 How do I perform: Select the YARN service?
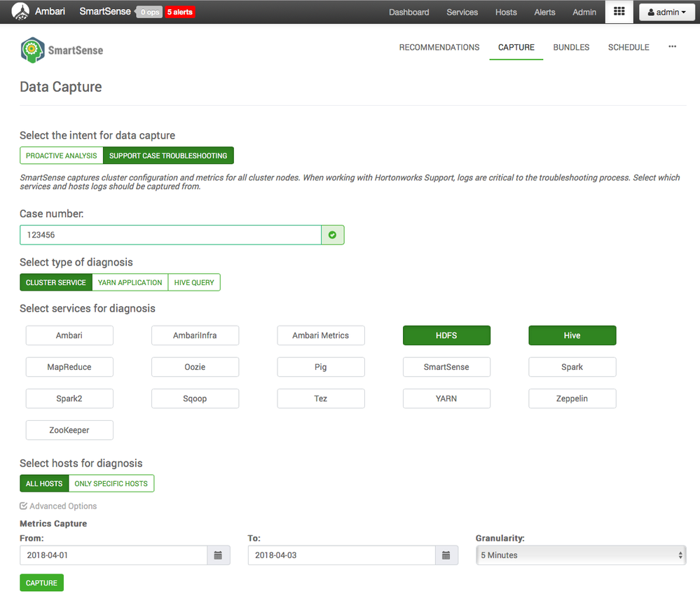(446, 399)
